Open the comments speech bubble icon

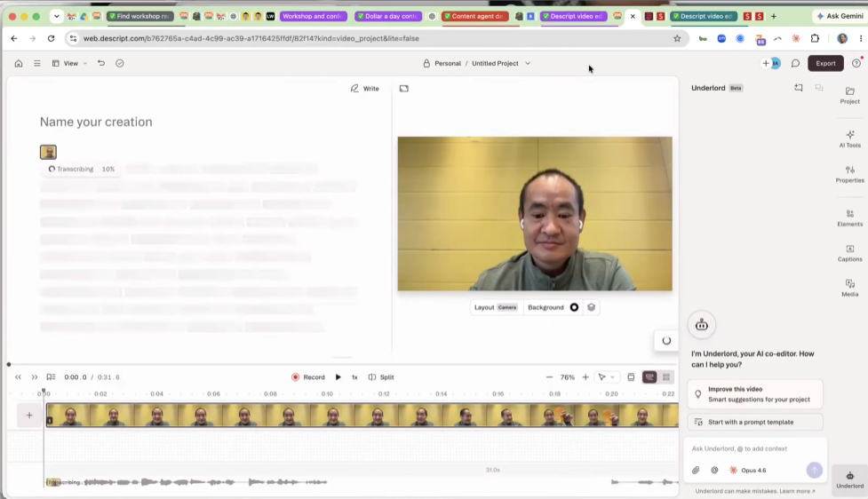point(795,63)
